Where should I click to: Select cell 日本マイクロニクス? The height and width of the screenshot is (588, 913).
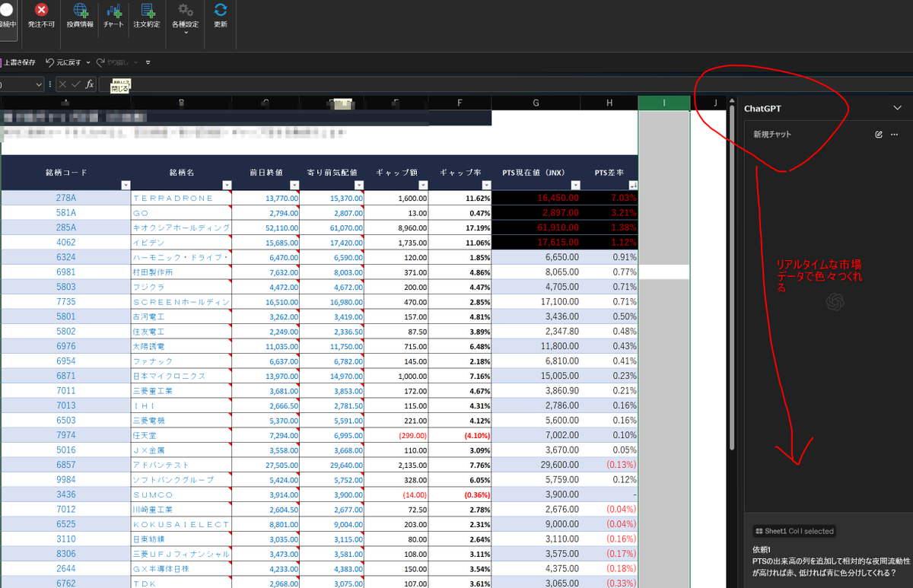pyautogui.click(x=181, y=376)
